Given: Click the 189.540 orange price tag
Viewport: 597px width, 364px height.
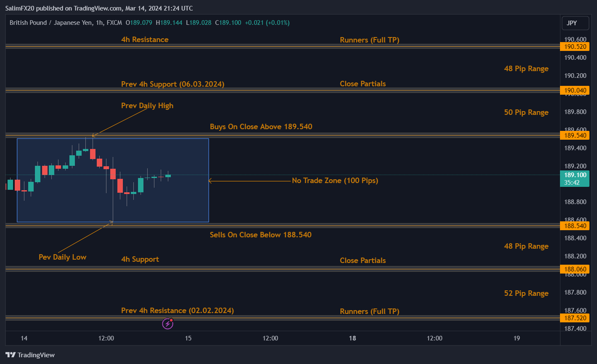Looking at the screenshot, I should pos(574,135).
